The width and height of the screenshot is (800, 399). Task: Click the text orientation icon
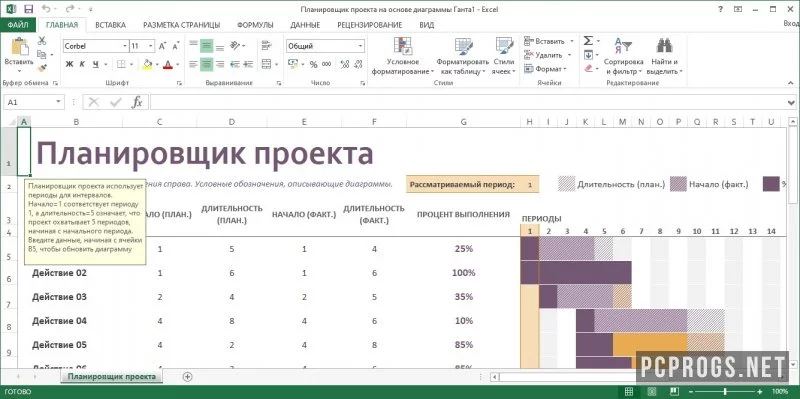(235, 46)
